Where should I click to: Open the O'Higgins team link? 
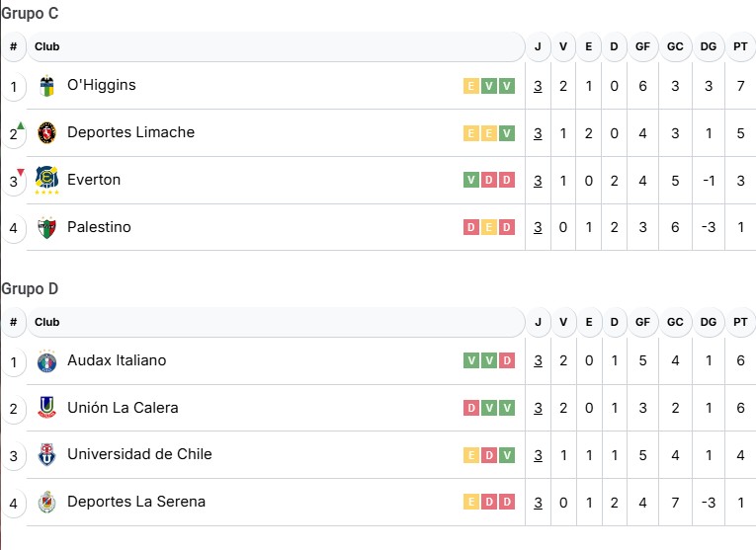(x=101, y=86)
